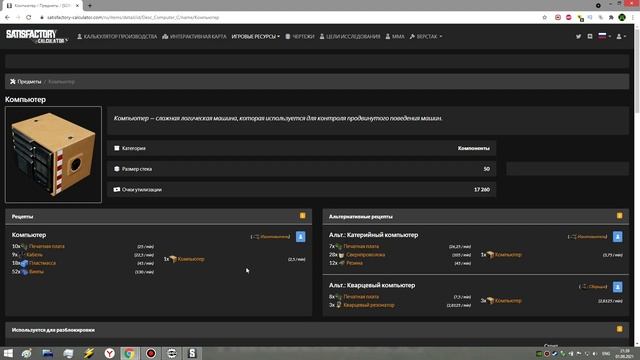The width and height of the screenshot is (640, 360).
Task: Open Chrome profile avatar
Action: (622, 18)
